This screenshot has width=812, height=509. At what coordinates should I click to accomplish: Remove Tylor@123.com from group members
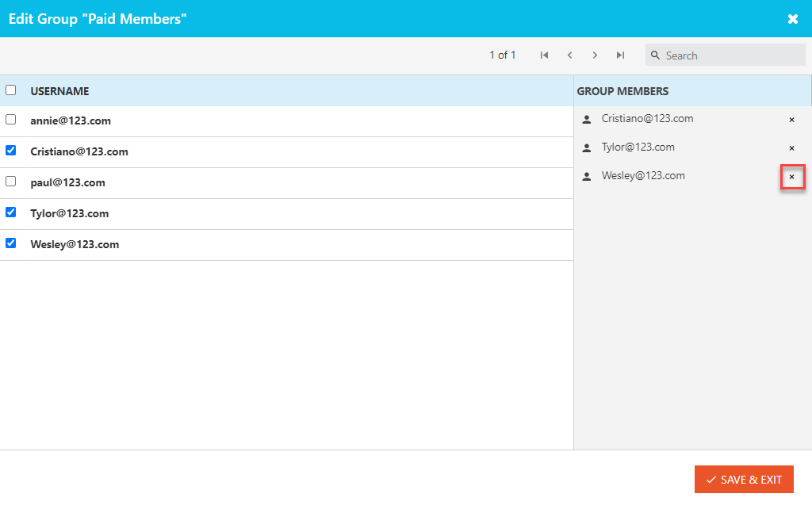[792, 148]
